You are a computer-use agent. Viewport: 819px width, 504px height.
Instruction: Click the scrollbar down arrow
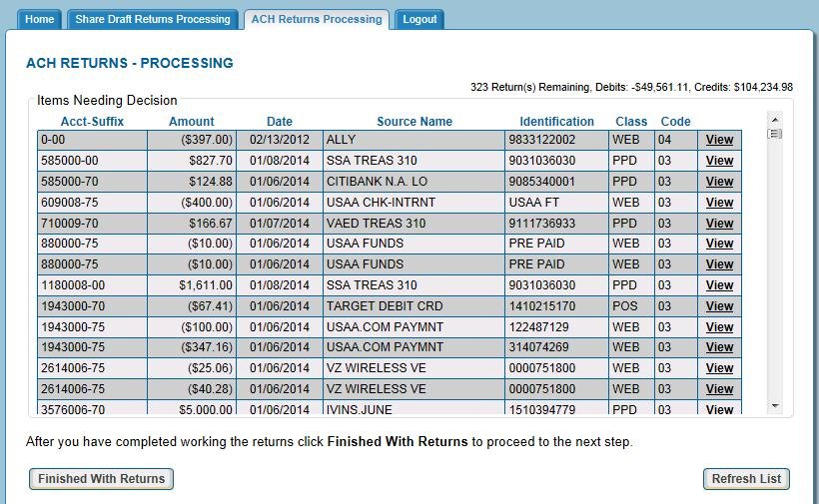coord(775,406)
